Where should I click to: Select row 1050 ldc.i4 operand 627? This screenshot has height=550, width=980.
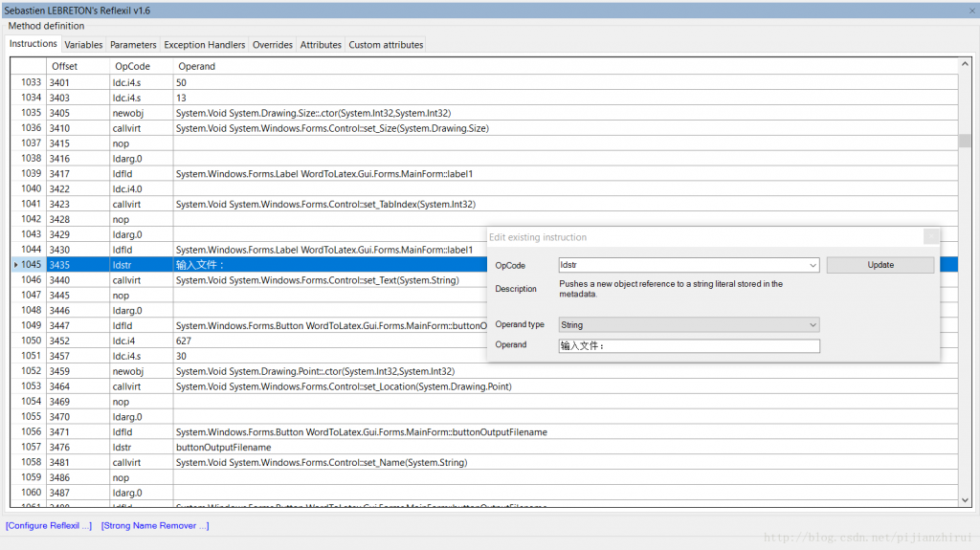(249, 341)
